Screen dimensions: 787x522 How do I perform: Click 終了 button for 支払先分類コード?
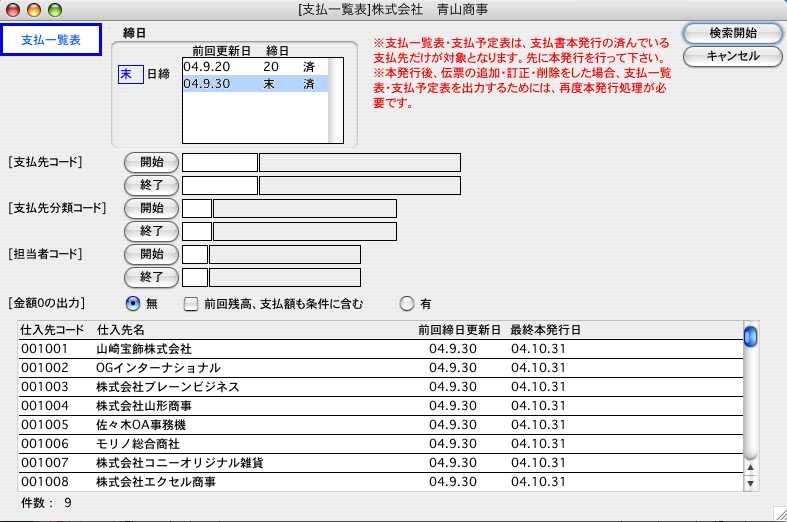151,231
